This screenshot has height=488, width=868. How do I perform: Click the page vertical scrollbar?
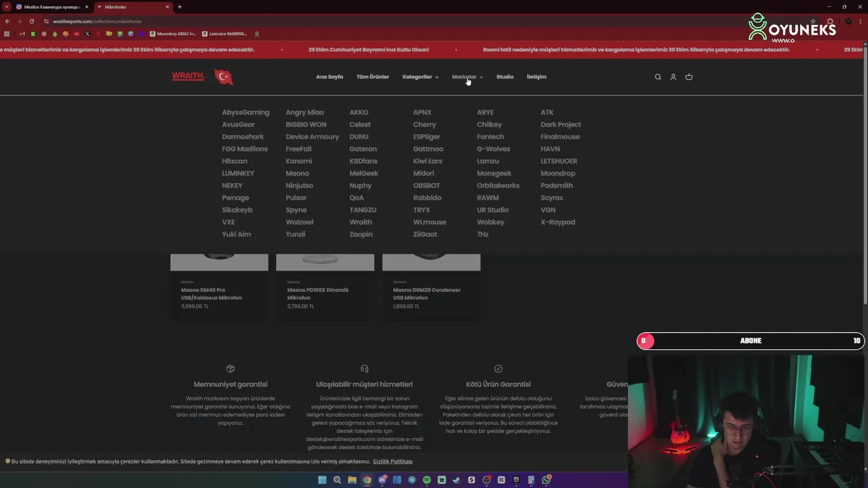coord(865,176)
